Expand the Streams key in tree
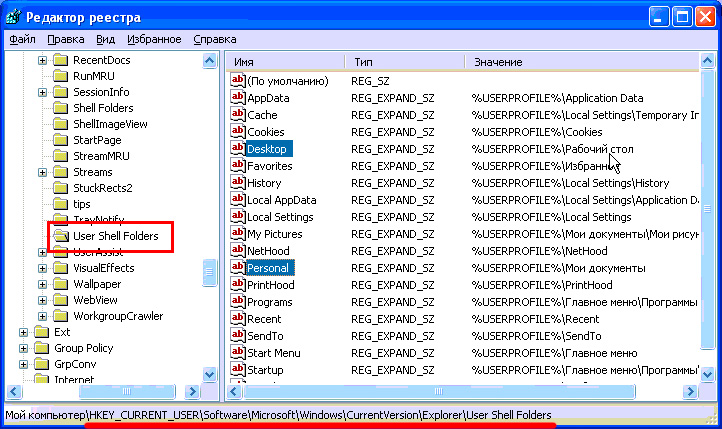The height and width of the screenshot is (429, 722). click(43, 172)
